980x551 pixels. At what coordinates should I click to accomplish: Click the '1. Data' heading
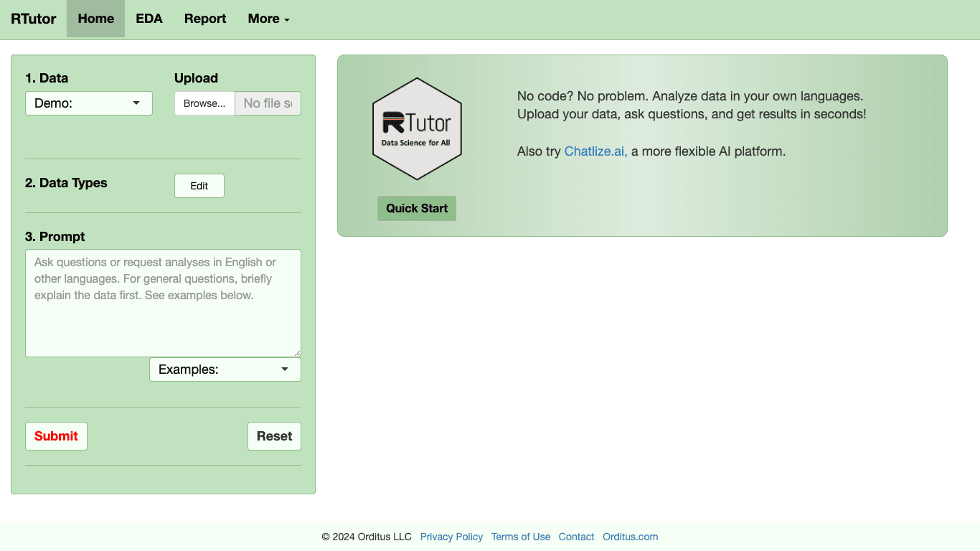coord(47,78)
